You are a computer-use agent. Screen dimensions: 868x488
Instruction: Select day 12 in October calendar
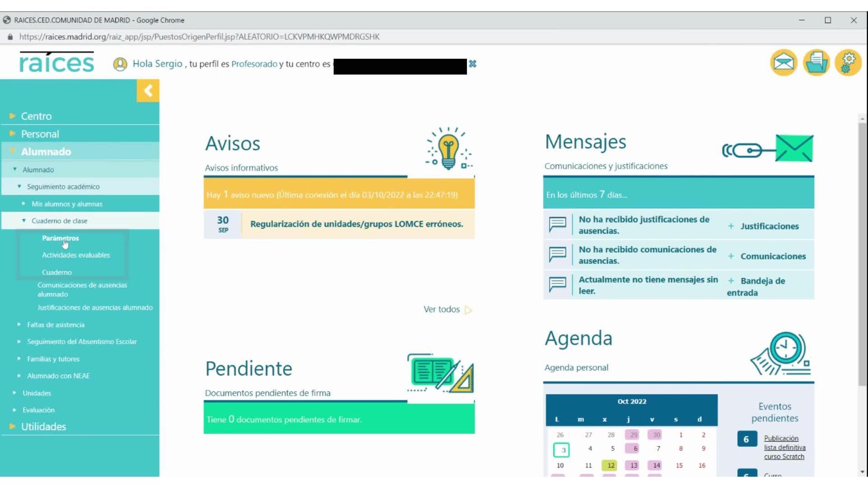(610, 465)
